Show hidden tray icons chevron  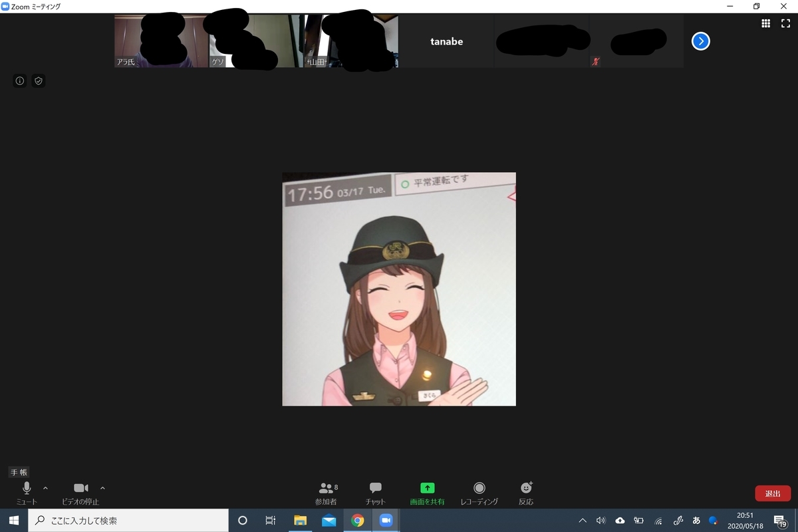[x=583, y=521]
